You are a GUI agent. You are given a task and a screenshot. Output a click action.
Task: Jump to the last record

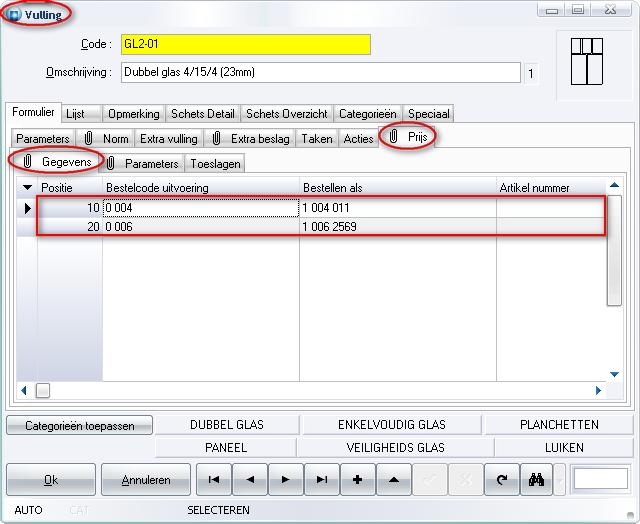pos(322,480)
